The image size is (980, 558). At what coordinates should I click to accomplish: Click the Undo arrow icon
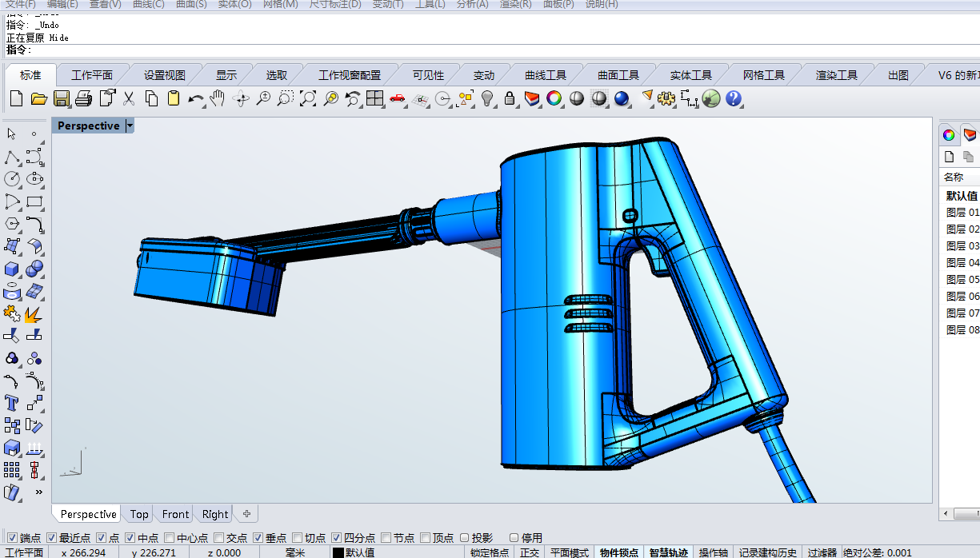(x=196, y=98)
